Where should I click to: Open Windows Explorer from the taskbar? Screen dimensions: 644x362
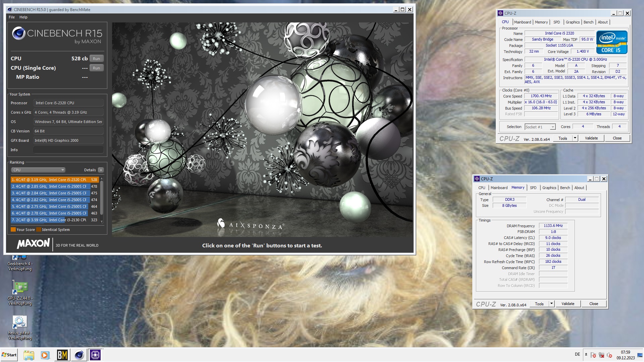pos(29,355)
